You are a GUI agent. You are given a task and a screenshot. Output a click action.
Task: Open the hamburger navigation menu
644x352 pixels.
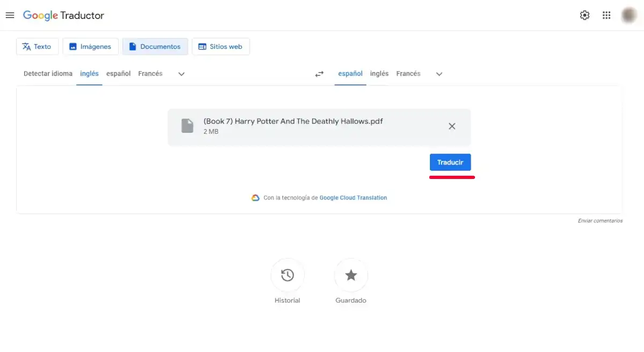(x=10, y=15)
